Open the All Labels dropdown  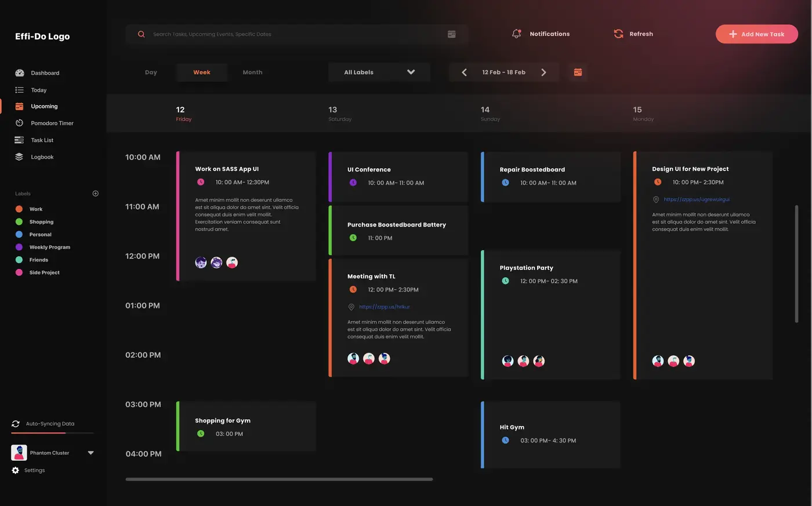379,72
